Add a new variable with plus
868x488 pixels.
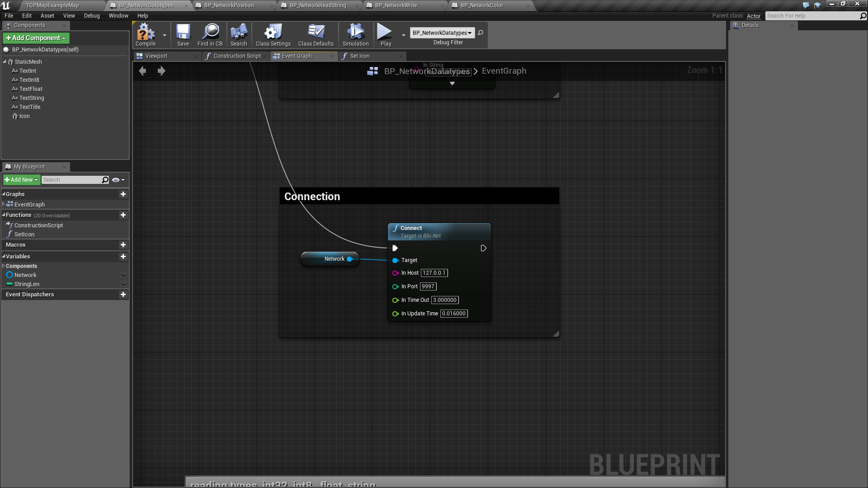[123, 256]
